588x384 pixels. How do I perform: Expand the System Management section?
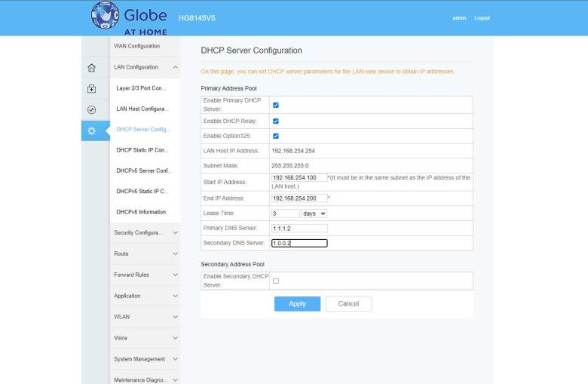click(145, 359)
